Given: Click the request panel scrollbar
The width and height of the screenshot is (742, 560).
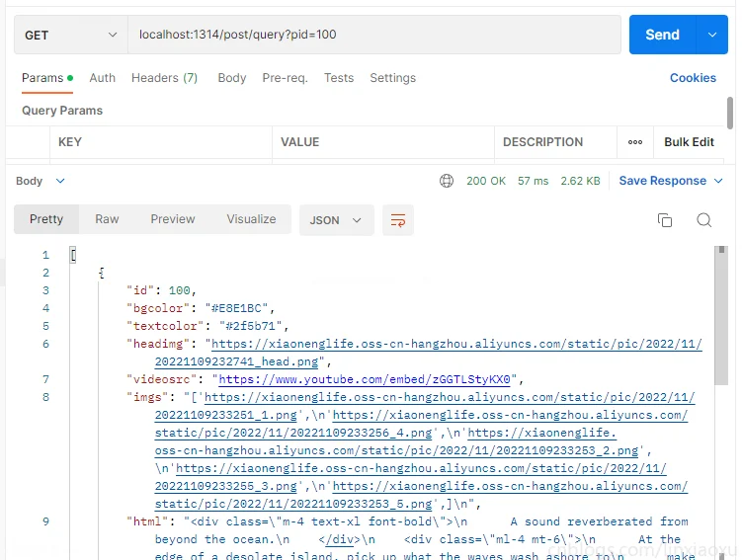Looking at the screenshot, I should click(x=730, y=112).
